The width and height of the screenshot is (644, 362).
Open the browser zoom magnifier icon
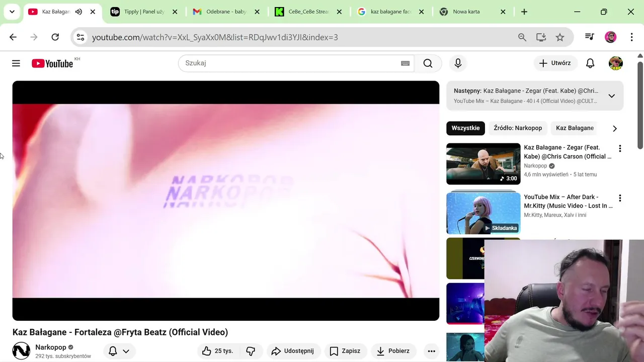(522, 37)
